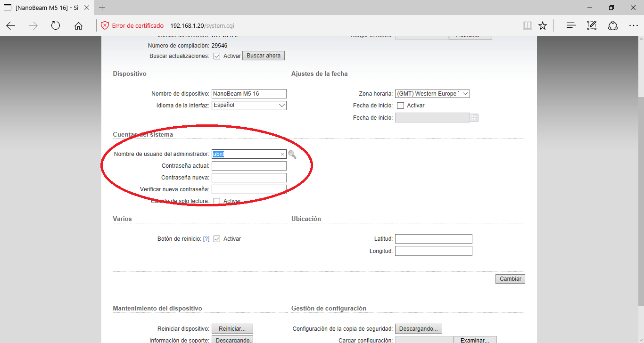Screen dimensions: 644x343
Task: Click the Reiniciar... button
Action: pyautogui.click(x=232, y=329)
